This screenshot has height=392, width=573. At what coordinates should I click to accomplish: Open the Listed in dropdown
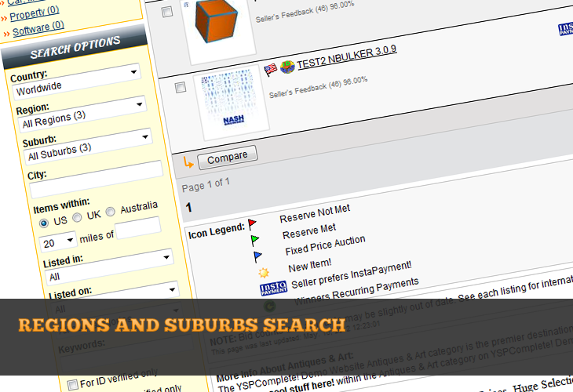109,267
